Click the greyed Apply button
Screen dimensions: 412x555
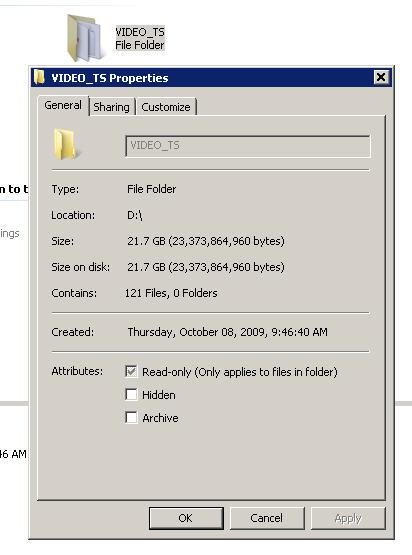[348, 518]
